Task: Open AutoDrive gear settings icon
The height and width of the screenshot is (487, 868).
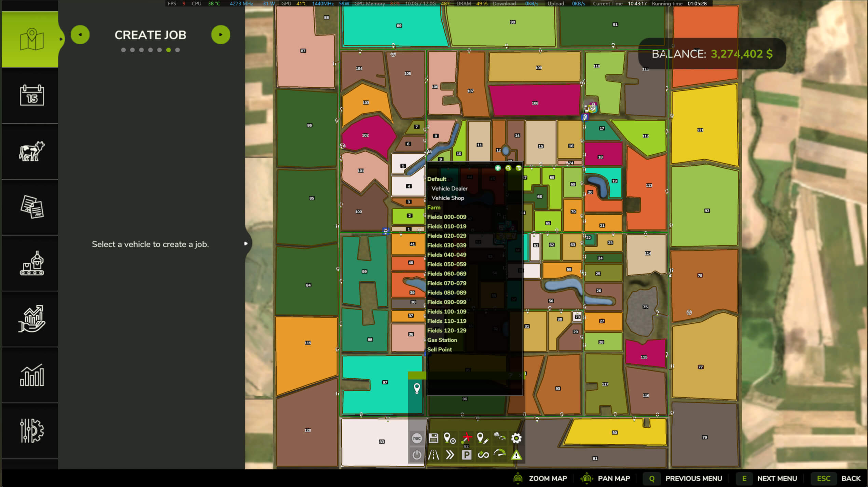Action: click(516, 438)
